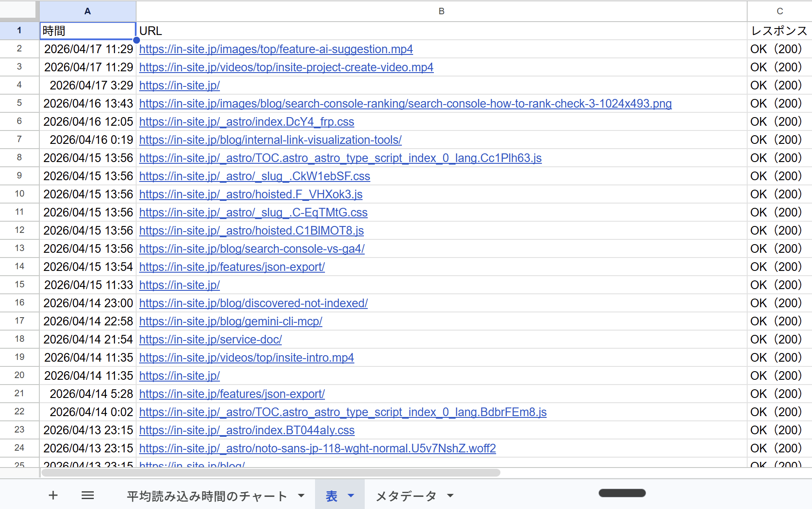Open the internal-link-visualization-tools blog link

[270, 140]
